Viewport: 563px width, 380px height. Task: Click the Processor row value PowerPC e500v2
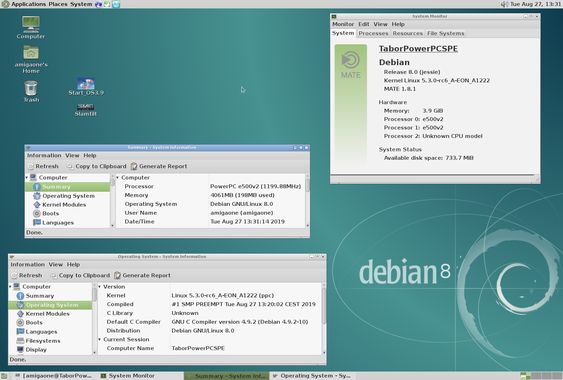click(255, 186)
